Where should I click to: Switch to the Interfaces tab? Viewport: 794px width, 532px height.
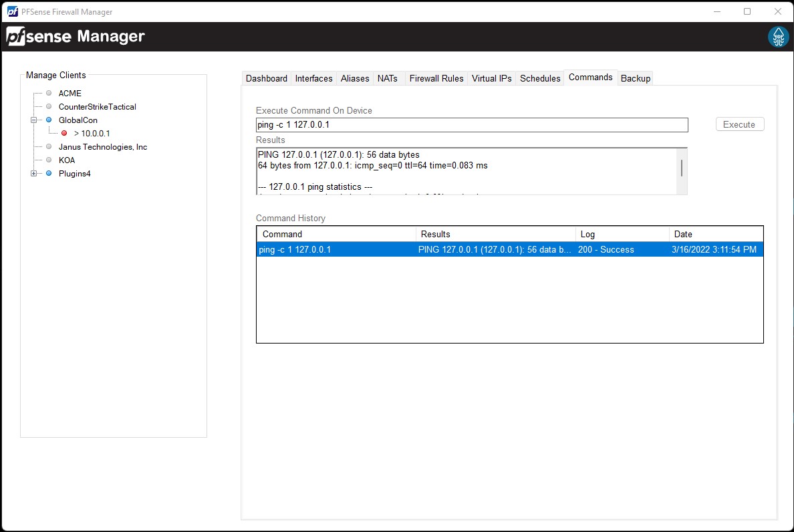[313, 78]
